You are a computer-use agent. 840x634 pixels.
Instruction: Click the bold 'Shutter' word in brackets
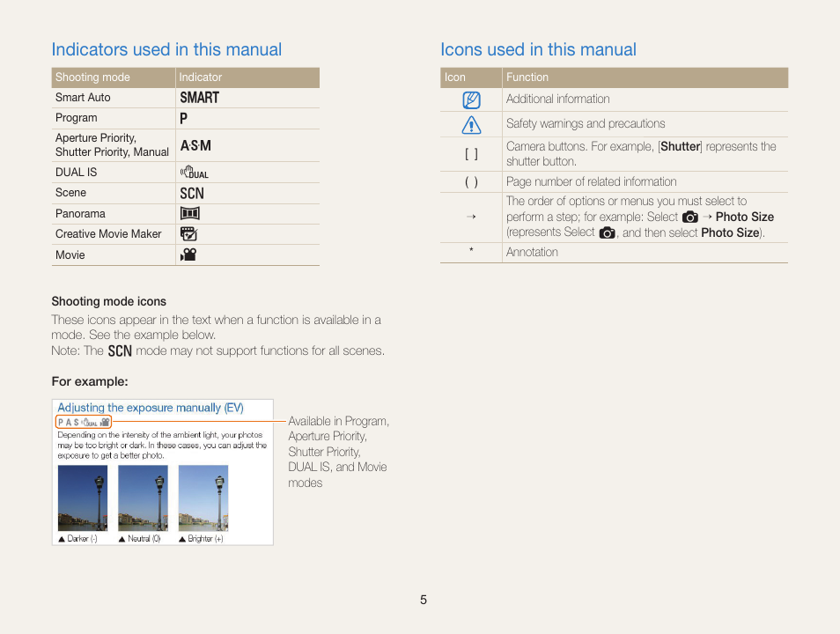(681, 147)
